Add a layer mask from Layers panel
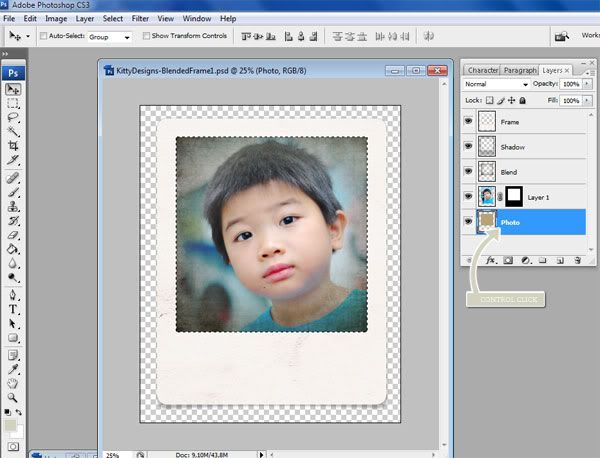Screen dimensions: 600x458 [x=508, y=261]
